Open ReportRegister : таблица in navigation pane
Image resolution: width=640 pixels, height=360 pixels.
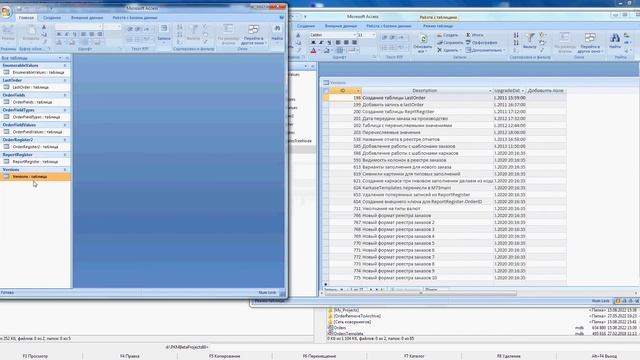click(x=35, y=162)
